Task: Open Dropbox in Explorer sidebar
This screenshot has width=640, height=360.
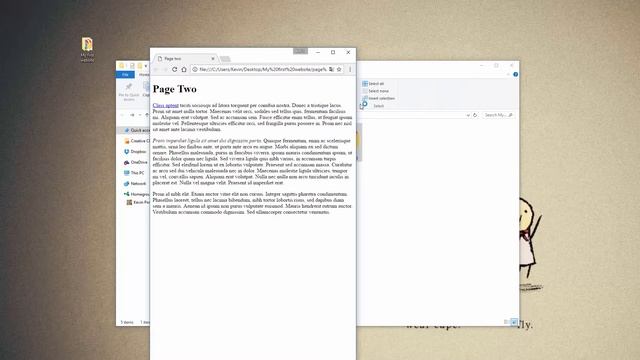Action: click(136, 151)
